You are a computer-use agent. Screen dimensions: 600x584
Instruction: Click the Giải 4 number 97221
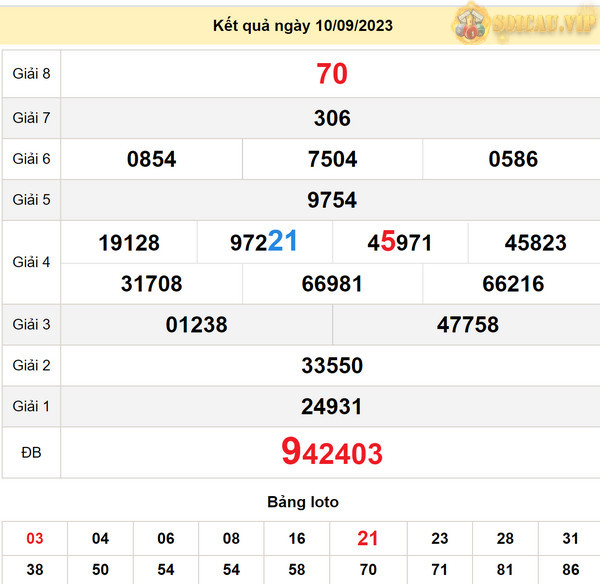point(264,242)
